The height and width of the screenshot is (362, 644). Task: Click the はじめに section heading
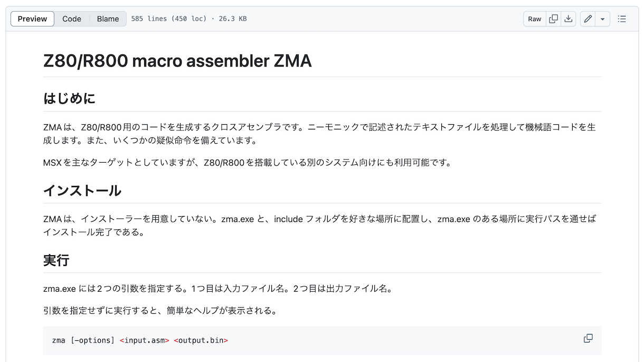(69, 98)
